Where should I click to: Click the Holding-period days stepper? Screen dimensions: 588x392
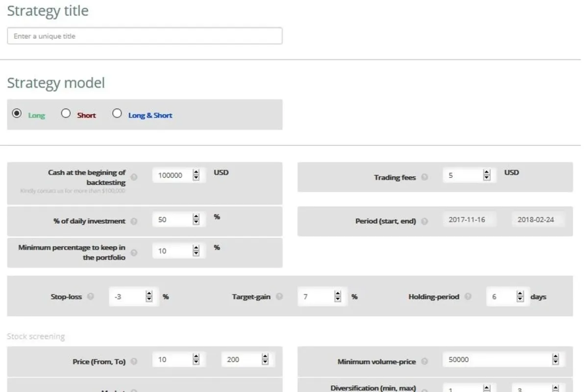pyautogui.click(x=520, y=296)
